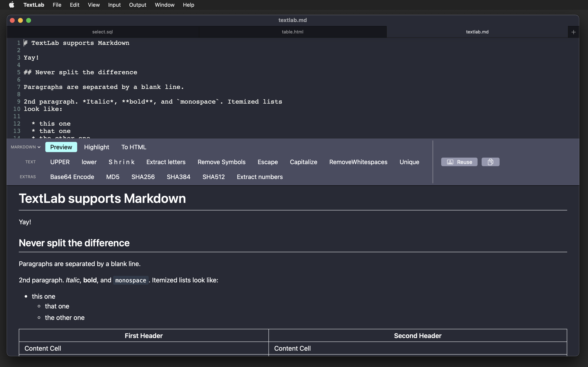This screenshot has width=588, height=367.
Task: Open the Input menu
Action: (x=114, y=5)
